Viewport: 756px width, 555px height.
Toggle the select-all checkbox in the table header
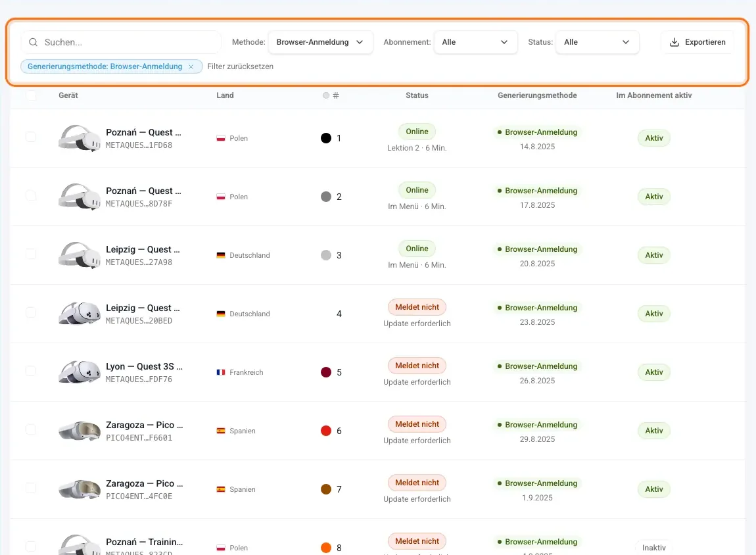31,95
